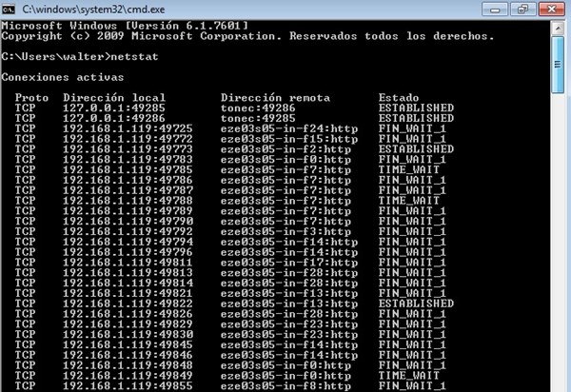Click the window title text C:\windows\system32\cmd.exe
The height and width of the screenshot is (392, 571).
[93, 10]
